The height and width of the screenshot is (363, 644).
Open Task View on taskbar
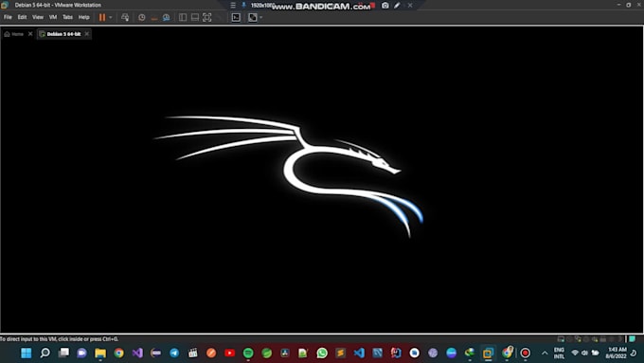coord(63,353)
